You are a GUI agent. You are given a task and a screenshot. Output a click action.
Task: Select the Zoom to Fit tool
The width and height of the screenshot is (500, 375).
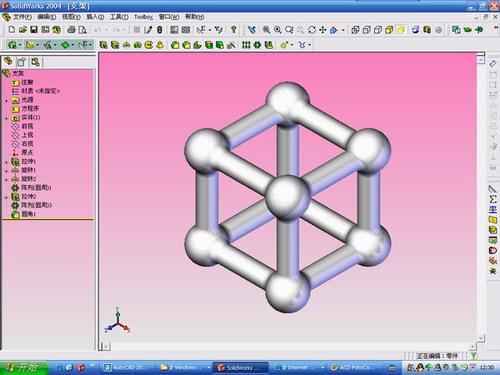click(x=266, y=30)
